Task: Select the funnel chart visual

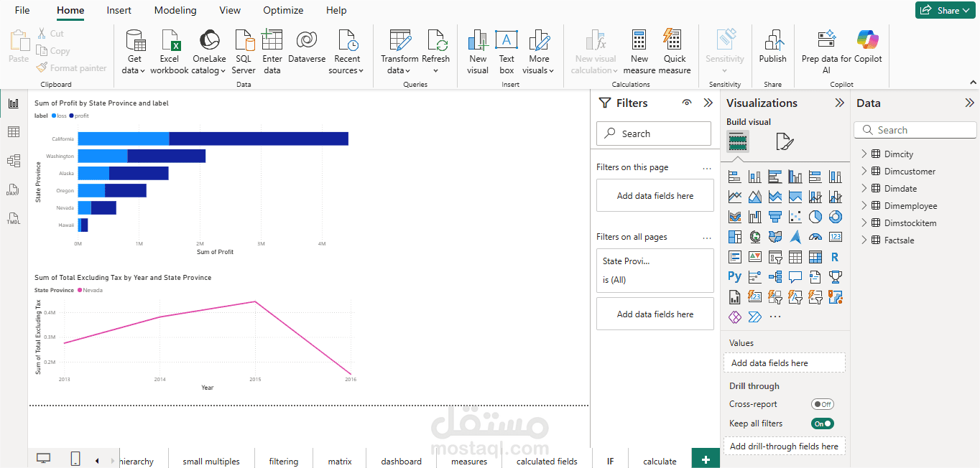Action: pos(775,216)
